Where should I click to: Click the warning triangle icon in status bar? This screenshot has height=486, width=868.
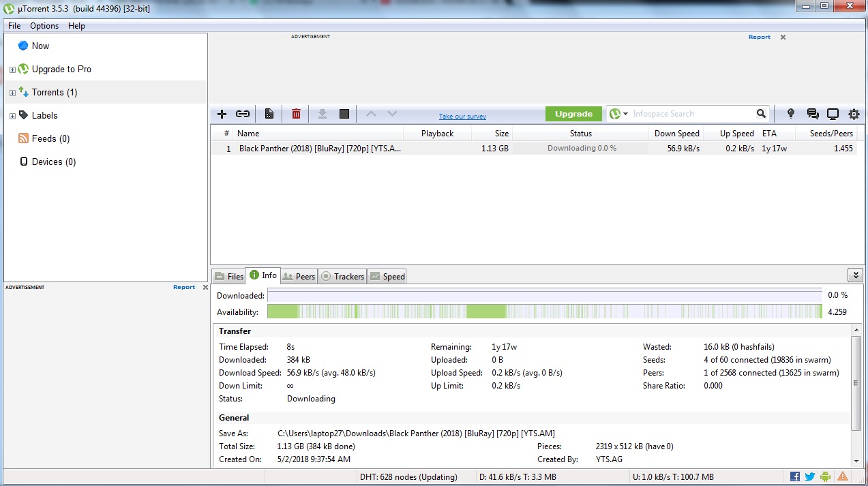[843, 476]
